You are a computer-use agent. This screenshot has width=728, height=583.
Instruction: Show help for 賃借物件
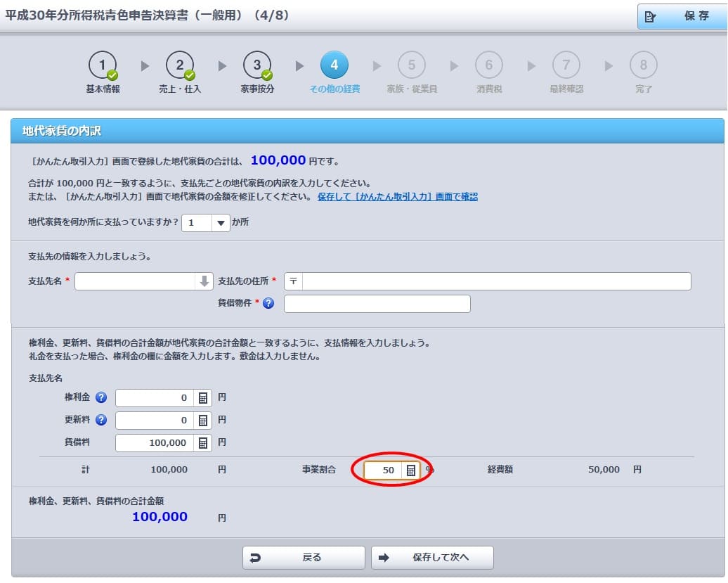(268, 303)
